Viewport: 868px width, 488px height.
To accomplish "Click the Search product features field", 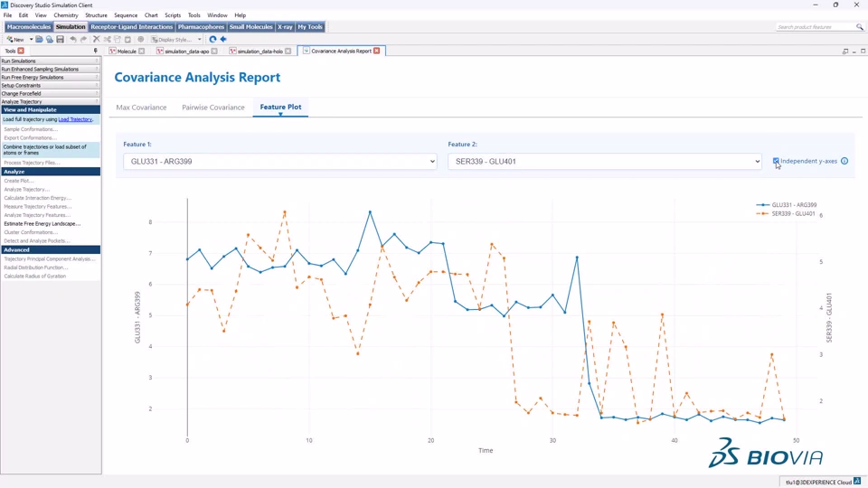I will [x=815, y=26].
